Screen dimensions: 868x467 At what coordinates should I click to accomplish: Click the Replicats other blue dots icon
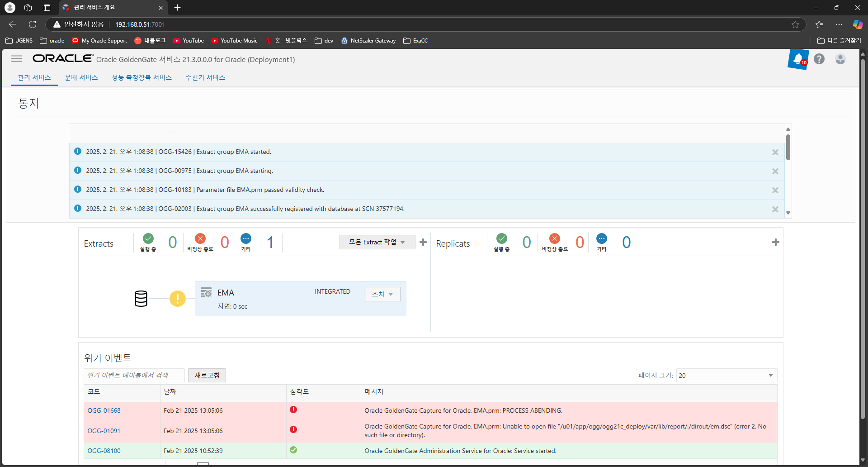(602, 238)
